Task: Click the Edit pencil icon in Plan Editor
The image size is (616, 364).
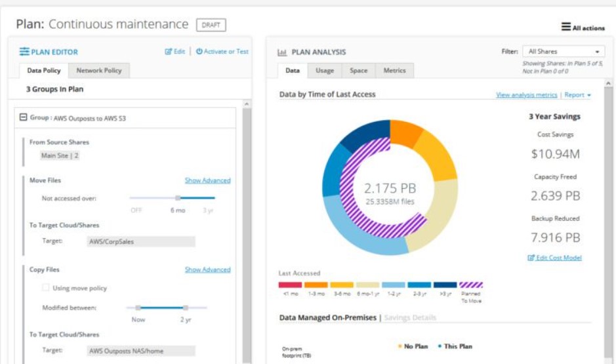Action: coord(169,51)
